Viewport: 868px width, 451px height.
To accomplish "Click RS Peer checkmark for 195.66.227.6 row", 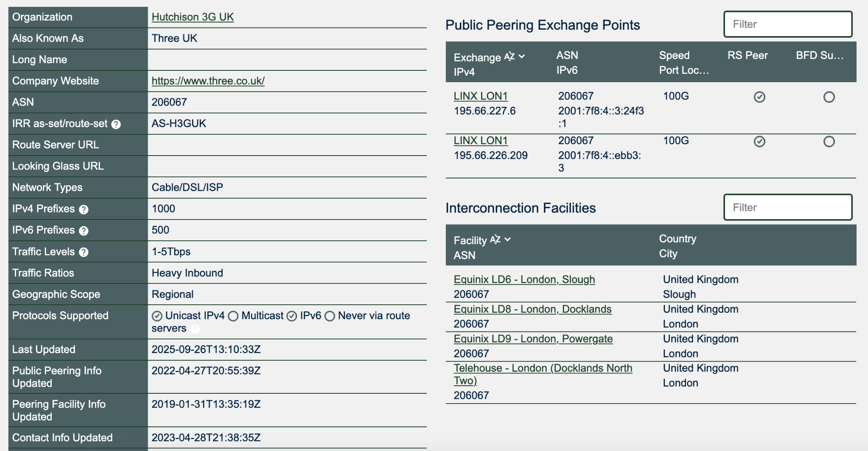I will coord(759,97).
